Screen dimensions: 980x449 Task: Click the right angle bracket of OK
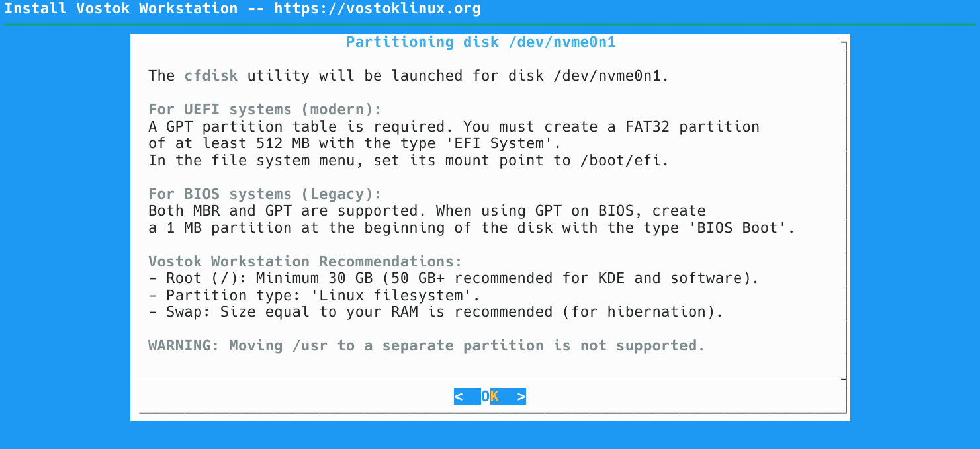(521, 397)
